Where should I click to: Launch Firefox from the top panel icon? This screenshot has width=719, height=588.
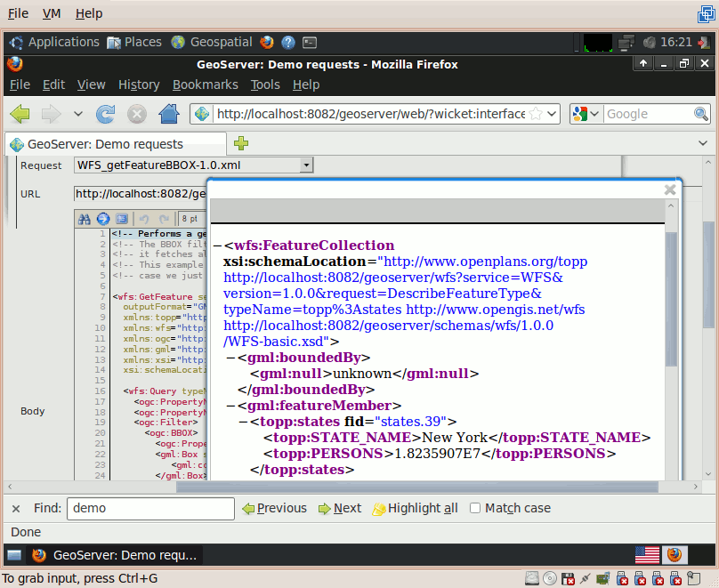point(266,42)
